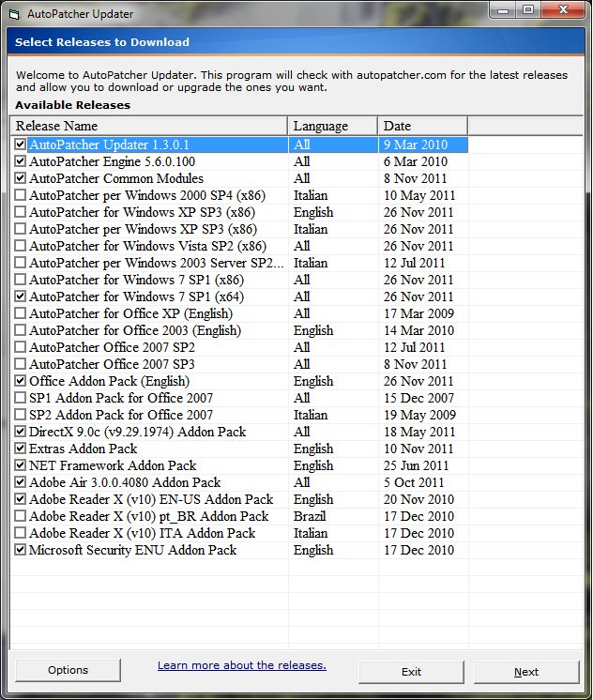Click the 5 Oct 2011 date cell
Image resolution: width=593 pixels, height=700 pixels.
[414, 482]
